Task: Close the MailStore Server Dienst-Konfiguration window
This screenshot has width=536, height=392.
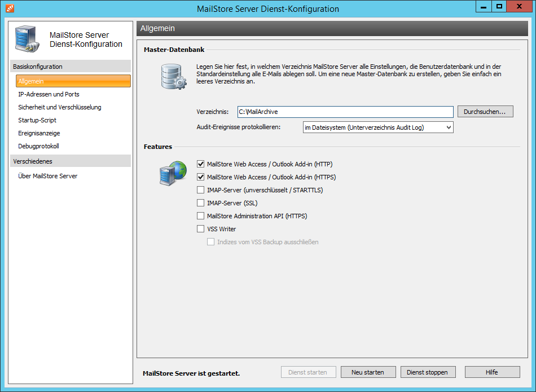Action: tap(519, 7)
